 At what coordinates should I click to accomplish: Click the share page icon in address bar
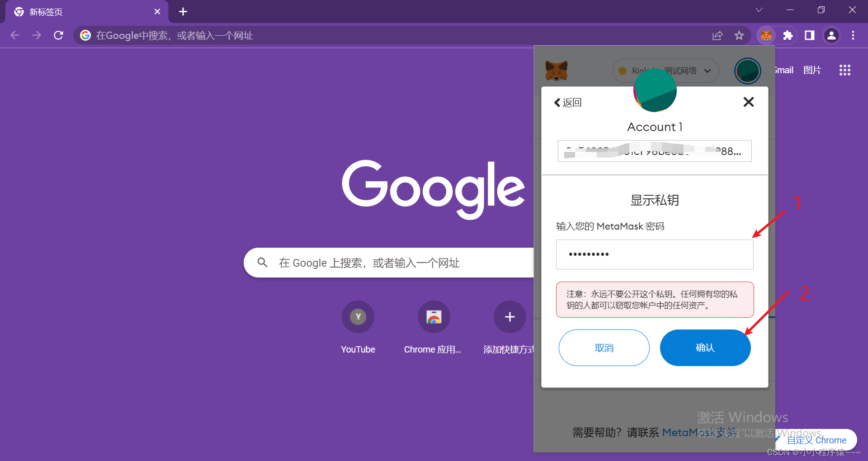coord(717,35)
